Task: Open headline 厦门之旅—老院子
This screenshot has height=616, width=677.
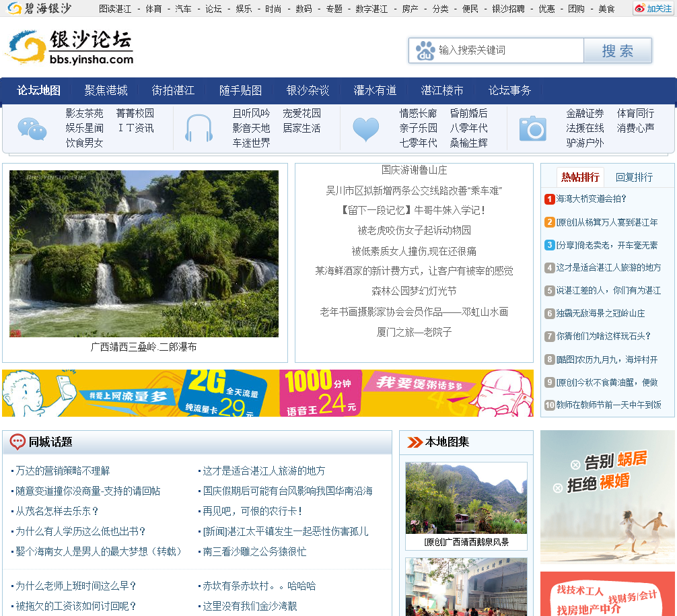Action: tap(414, 332)
